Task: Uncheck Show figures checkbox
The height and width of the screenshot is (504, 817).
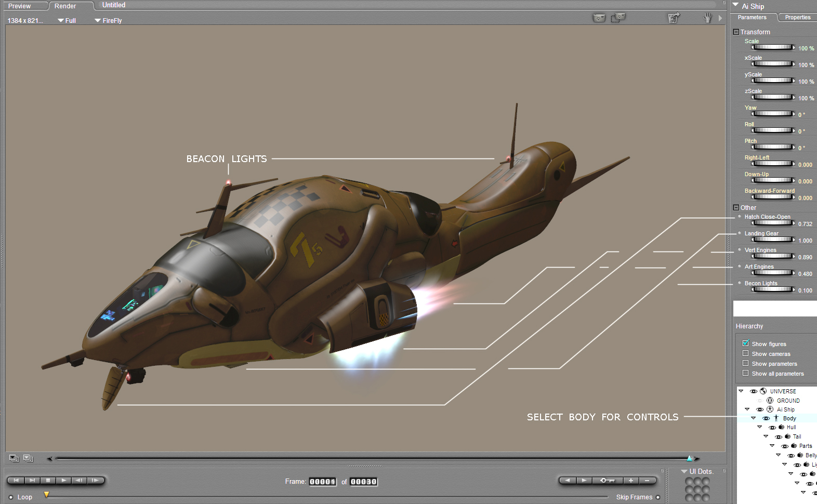Action: [746, 343]
